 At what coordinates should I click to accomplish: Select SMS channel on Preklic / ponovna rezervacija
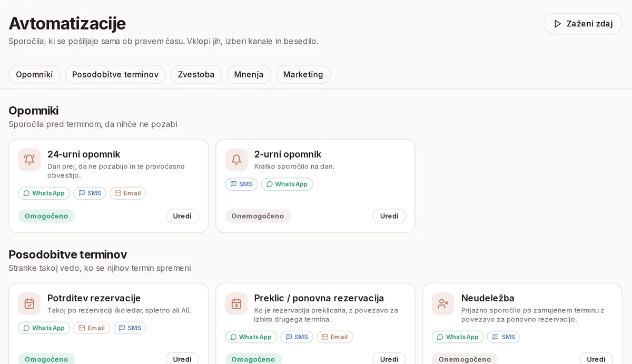(x=297, y=337)
